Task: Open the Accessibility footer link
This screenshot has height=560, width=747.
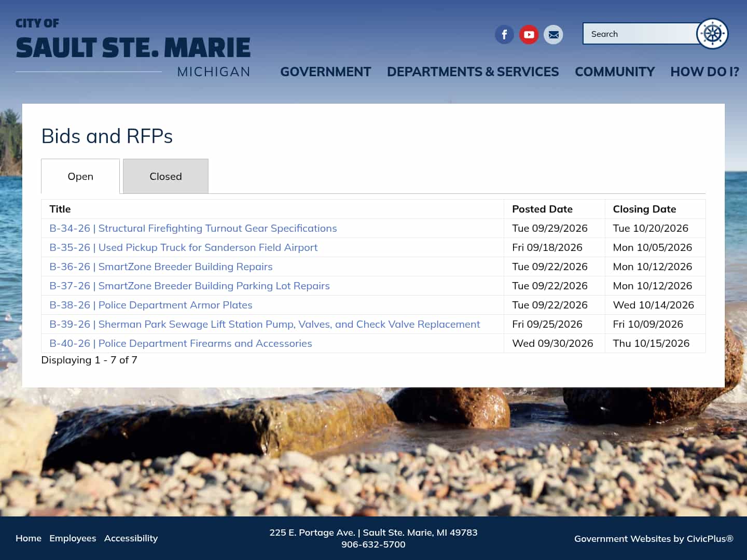Action: coord(131,538)
